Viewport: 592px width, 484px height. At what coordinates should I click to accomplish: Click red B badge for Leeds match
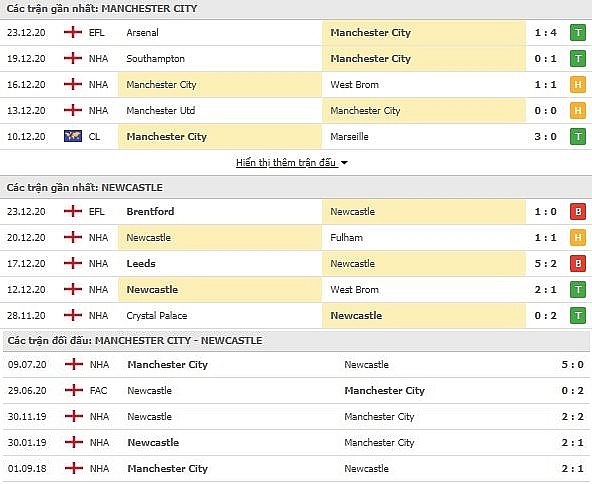(578, 264)
